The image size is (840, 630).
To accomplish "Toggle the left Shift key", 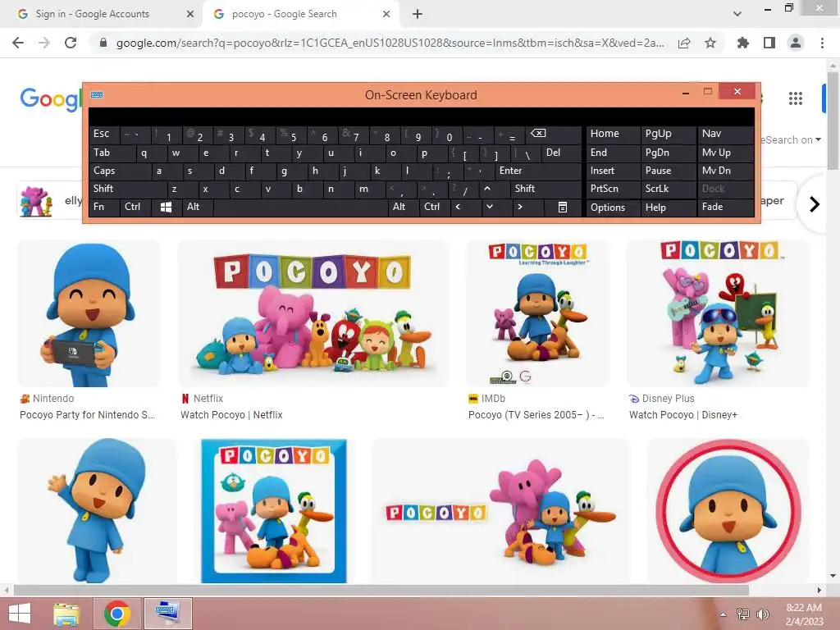I will [128, 189].
